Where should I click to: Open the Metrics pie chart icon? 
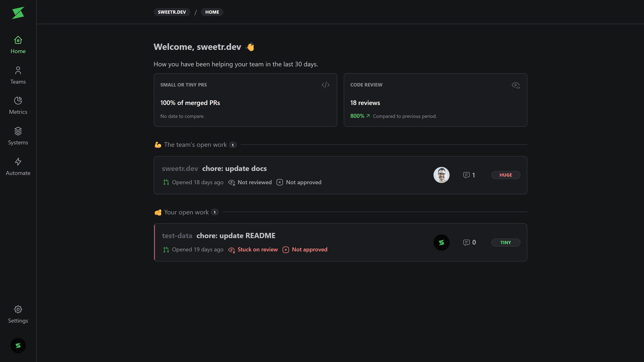(x=18, y=101)
